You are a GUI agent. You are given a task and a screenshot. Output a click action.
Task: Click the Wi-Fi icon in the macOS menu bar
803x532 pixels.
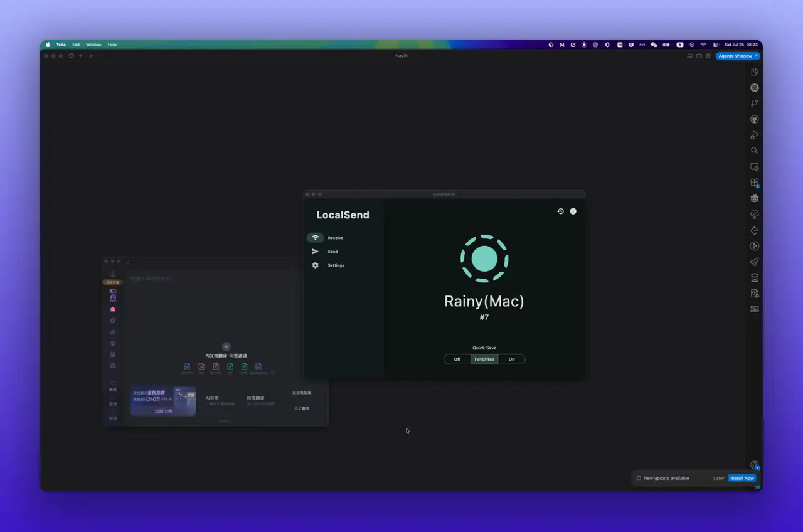703,45
